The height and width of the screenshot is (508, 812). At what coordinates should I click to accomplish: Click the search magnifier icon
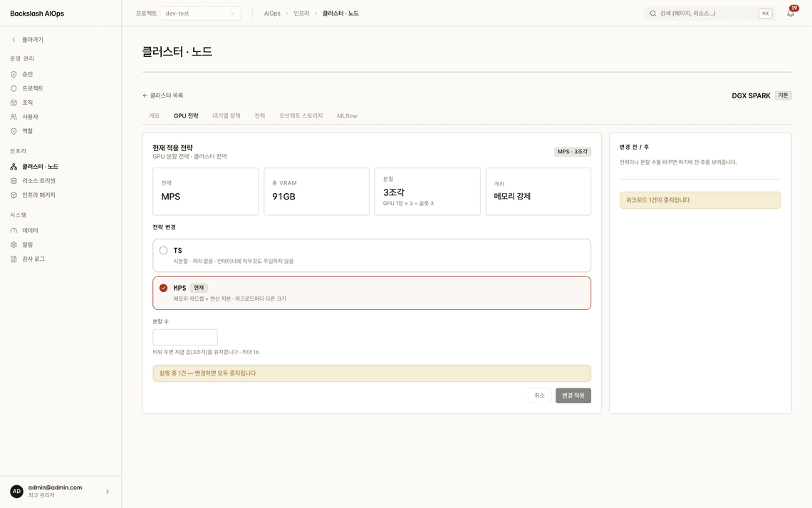click(x=652, y=14)
